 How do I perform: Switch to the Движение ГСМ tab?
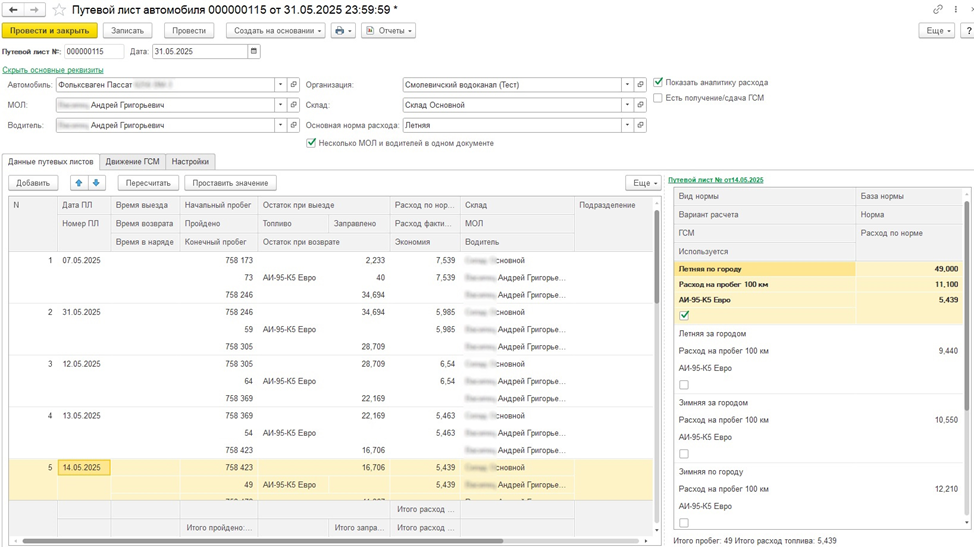132,161
